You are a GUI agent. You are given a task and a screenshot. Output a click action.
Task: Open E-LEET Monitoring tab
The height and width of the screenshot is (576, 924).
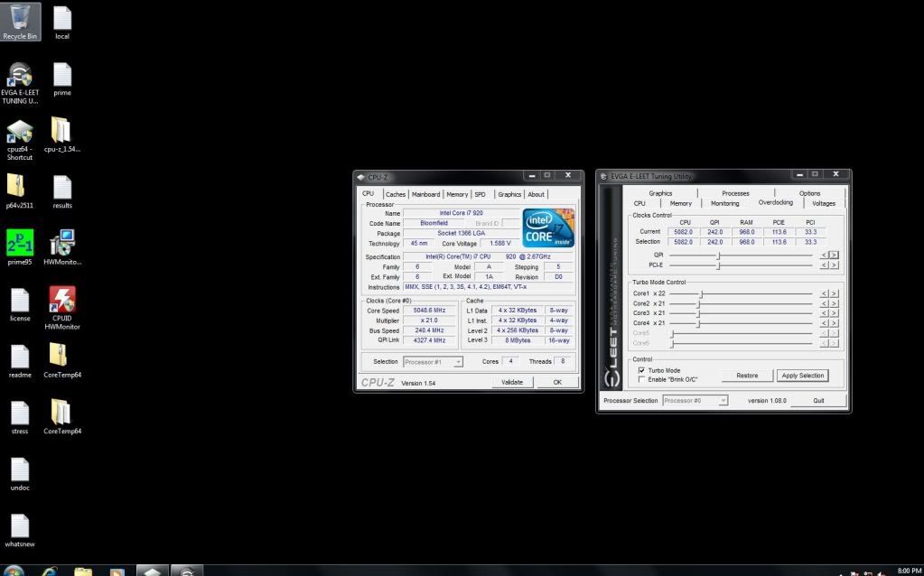pyautogui.click(x=724, y=203)
